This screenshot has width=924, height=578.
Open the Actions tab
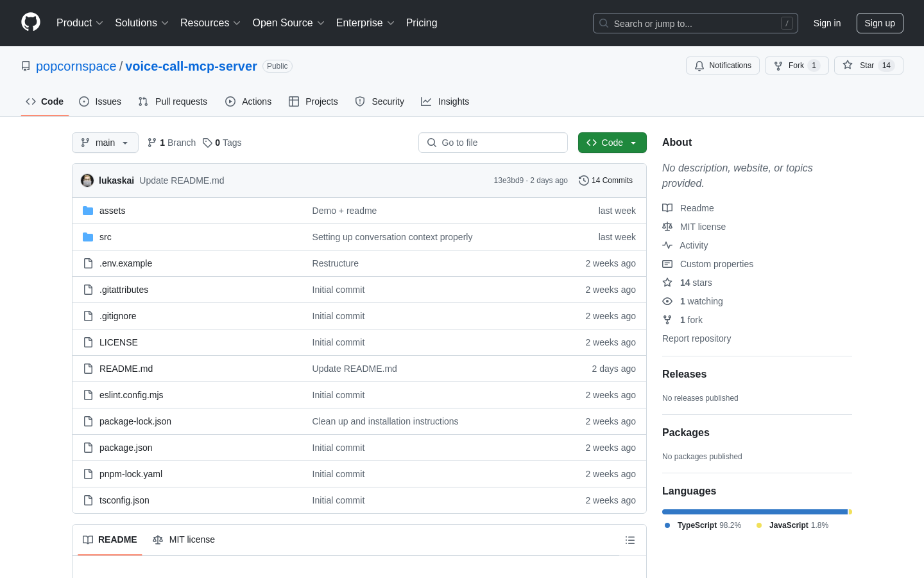248,101
